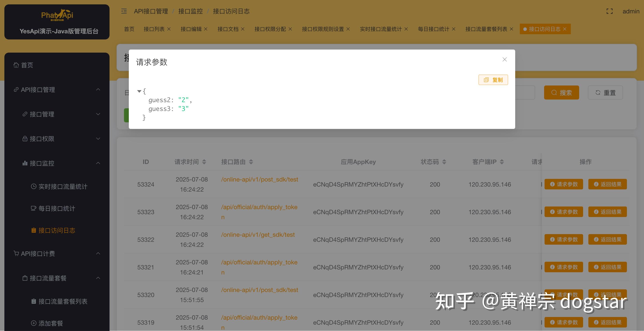Click the 复制 copy button
Image resolution: width=644 pixels, height=331 pixels.
[x=493, y=80]
